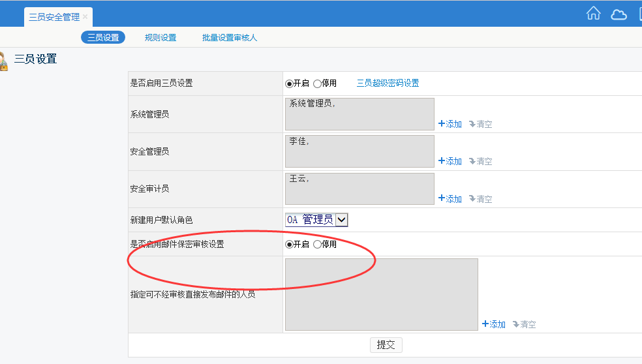The height and width of the screenshot is (364, 642).
Task: Select 开启 for 三员设置
Action: point(289,83)
